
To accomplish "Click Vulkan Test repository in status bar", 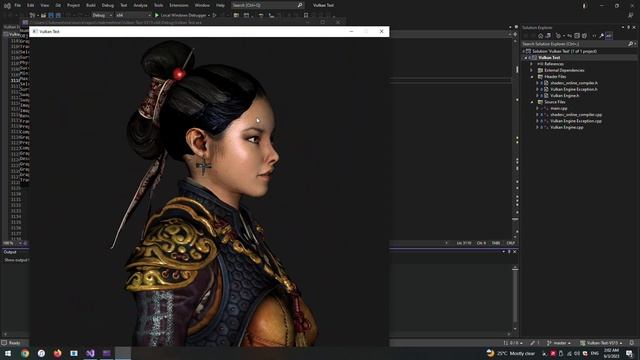I will pyautogui.click(x=601, y=343).
